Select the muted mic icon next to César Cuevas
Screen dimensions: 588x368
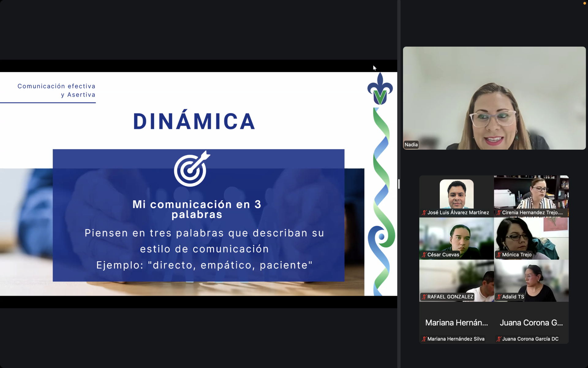(x=424, y=255)
